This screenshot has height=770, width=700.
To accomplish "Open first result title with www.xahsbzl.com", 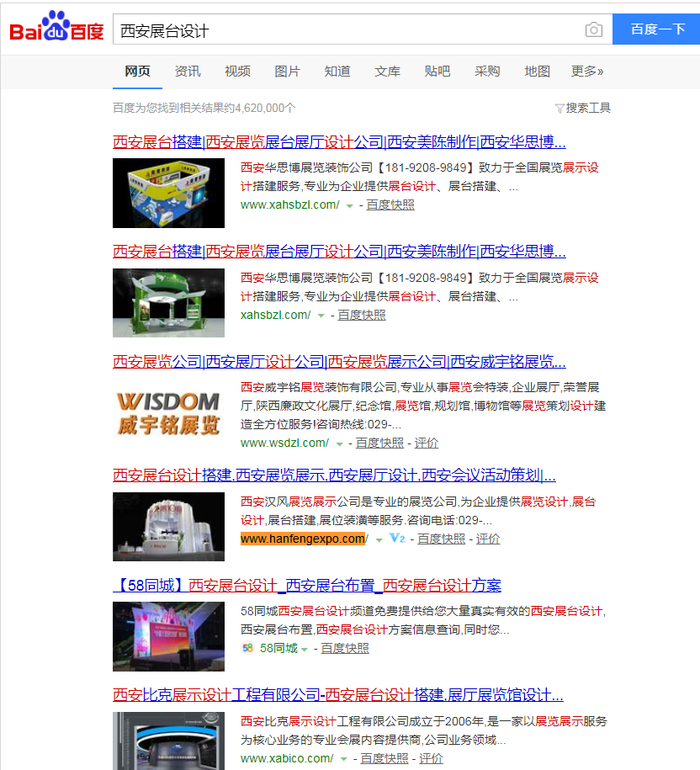I will pyautogui.click(x=339, y=142).
